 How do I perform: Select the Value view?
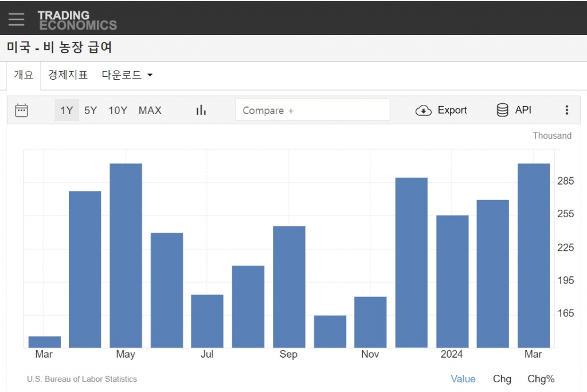pyautogui.click(x=463, y=379)
